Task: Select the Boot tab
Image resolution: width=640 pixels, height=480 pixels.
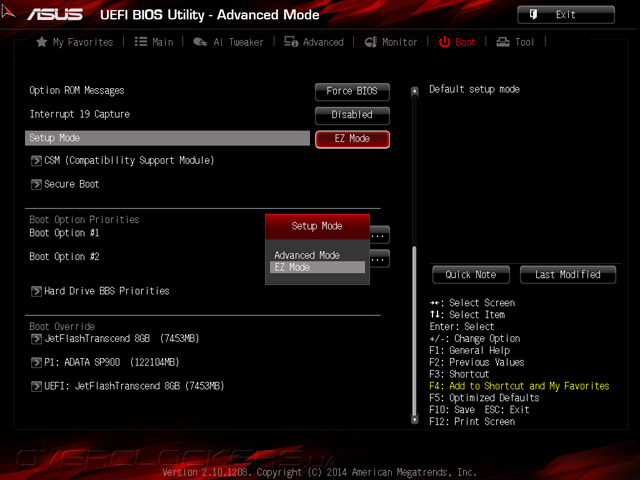Action: point(457,42)
